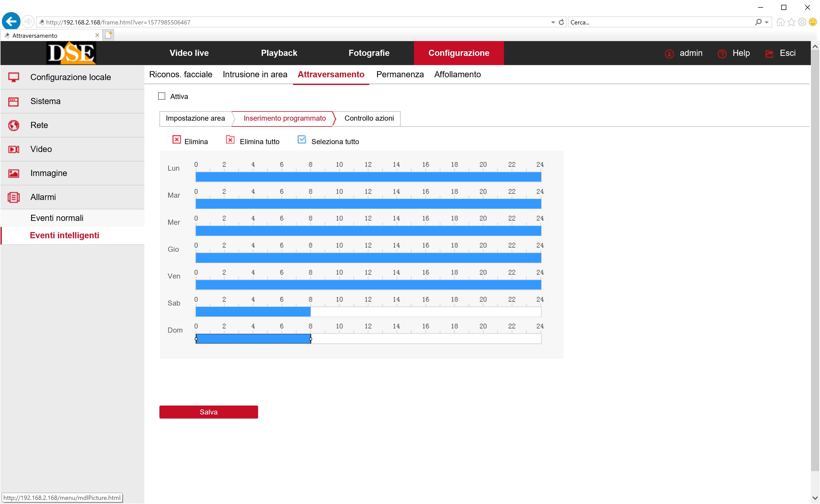Image resolution: width=820 pixels, height=504 pixels.
Task: Click the Seleziona tutto check icon
Action: (x=302, y=140)
